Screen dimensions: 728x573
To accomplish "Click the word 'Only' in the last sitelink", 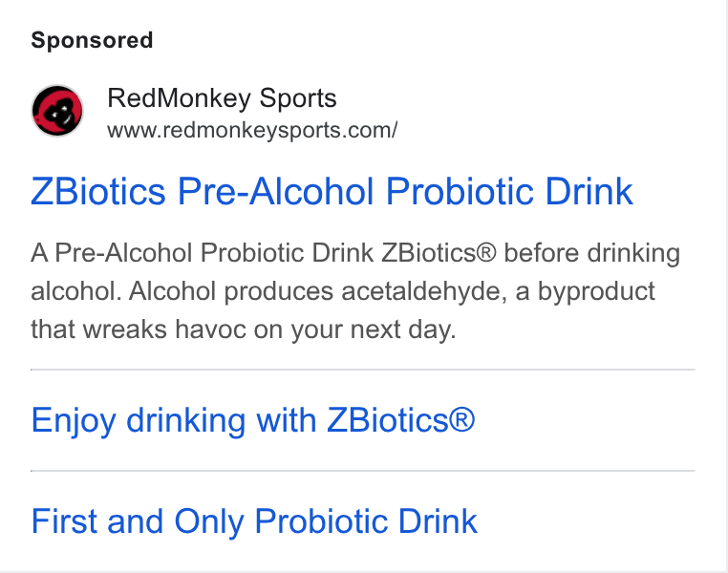I will [x=209, y=522].
